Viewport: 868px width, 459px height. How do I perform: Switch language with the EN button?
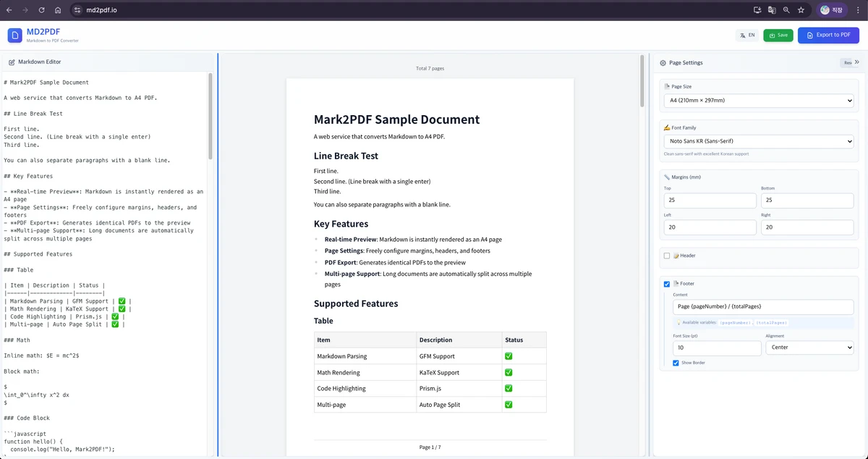(748, 35)
